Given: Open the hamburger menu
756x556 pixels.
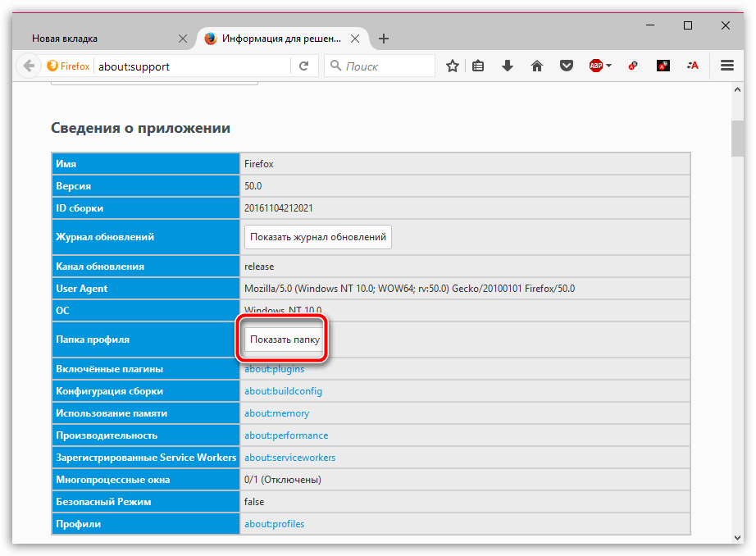Looking at the screenshot, I should [x=726, y=66].
